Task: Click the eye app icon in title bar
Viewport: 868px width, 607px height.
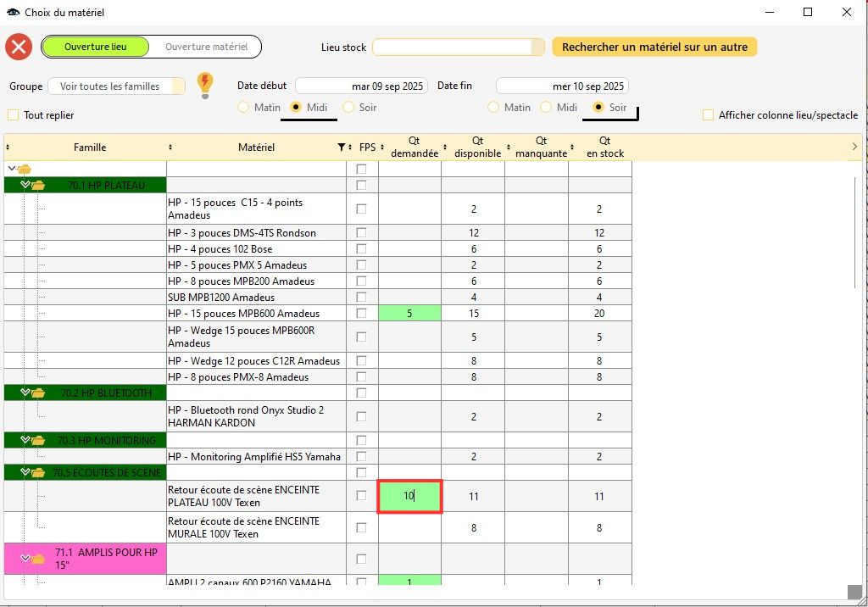Action: (13, 13)
